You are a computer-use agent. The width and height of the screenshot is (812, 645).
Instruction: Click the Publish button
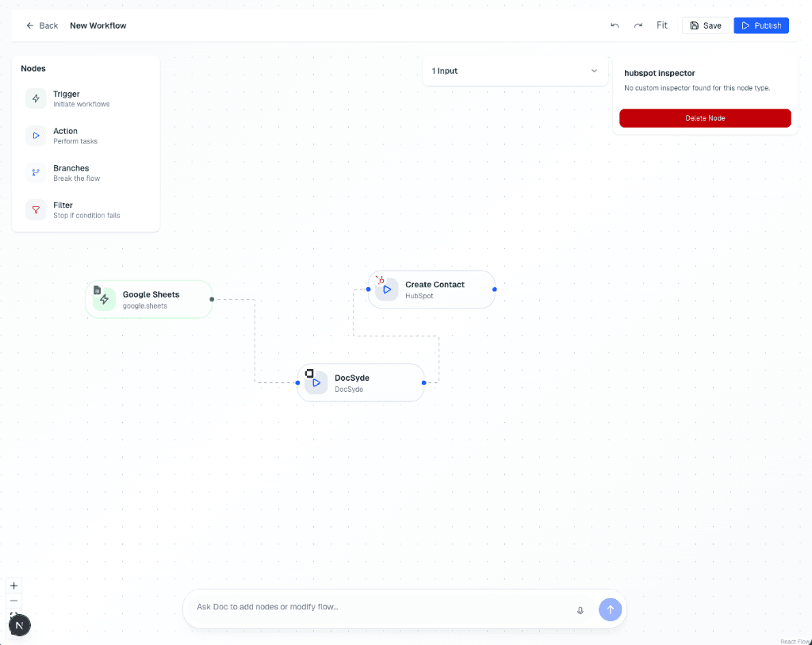(x=760, y=25)
